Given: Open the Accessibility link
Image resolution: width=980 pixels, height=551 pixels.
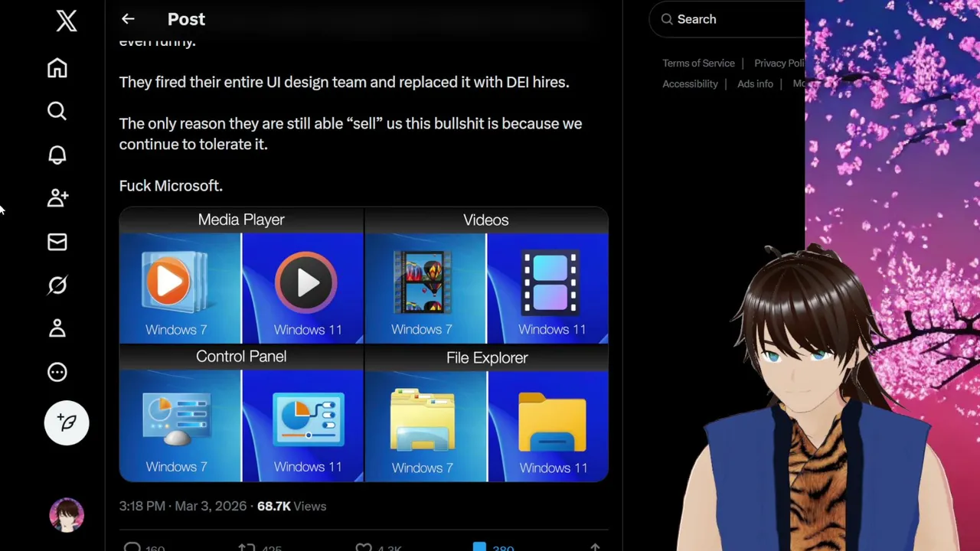Looking at the screenshot, I should (690, 84).
